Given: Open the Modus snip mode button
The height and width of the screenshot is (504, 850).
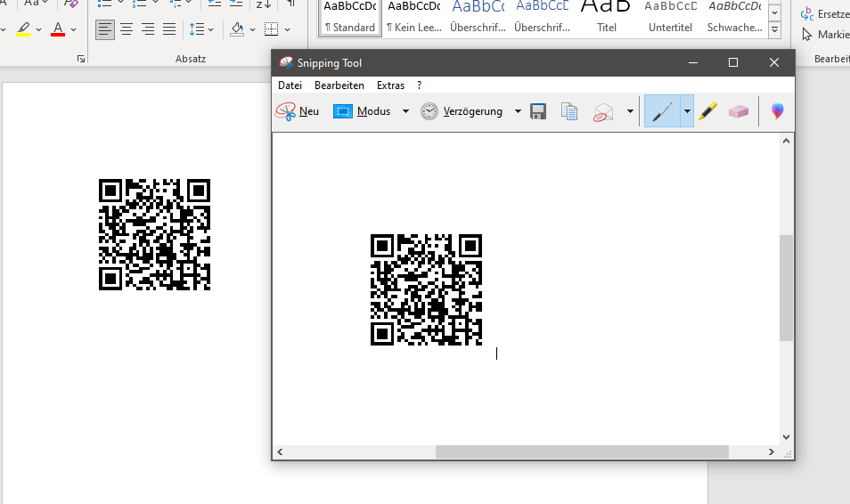Looking at the screenshot, I should (362, 111).
